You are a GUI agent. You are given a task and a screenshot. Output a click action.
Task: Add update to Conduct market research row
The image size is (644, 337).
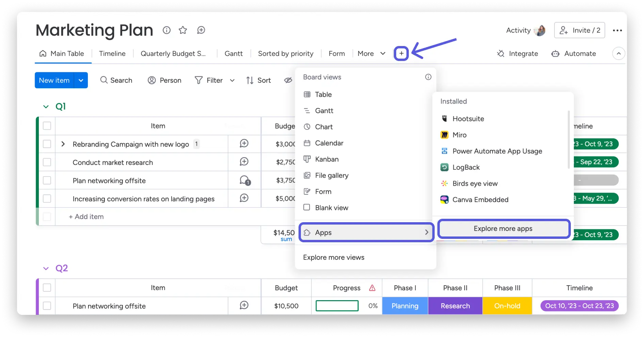tap(244, 162)
